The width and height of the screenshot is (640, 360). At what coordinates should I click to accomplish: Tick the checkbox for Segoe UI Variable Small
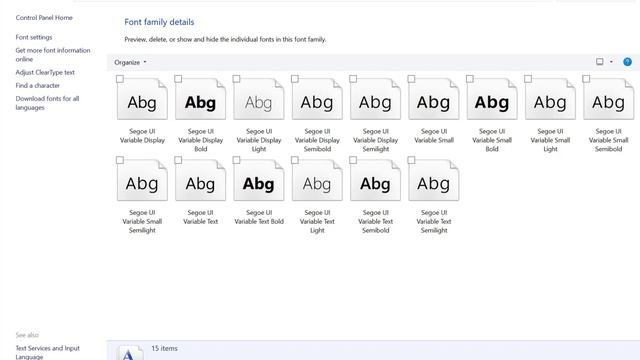[x=411, y=79]
